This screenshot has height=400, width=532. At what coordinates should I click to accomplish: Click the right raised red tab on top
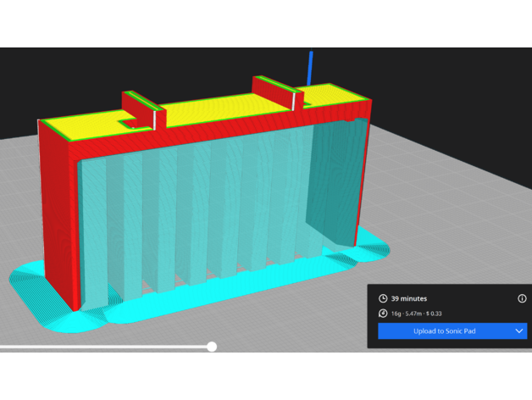coord(273,95)
